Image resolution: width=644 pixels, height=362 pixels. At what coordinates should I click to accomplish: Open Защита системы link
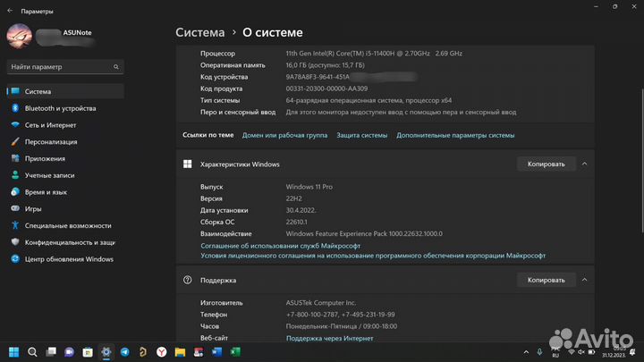[x=361, y=135]
